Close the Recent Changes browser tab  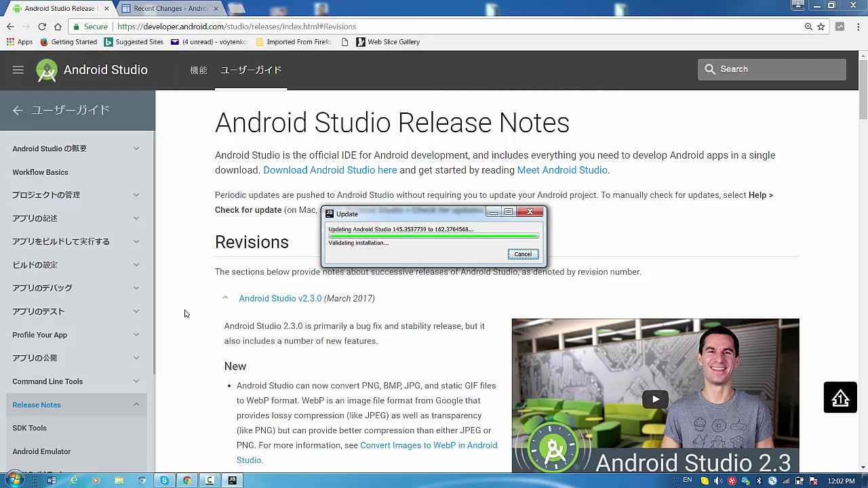point(216,8)
